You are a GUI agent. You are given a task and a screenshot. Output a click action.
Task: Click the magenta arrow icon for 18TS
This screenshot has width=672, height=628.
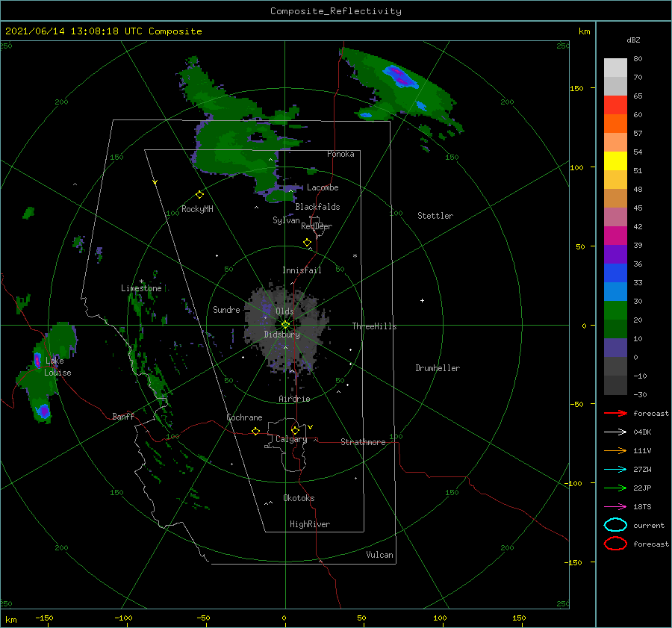615,506
